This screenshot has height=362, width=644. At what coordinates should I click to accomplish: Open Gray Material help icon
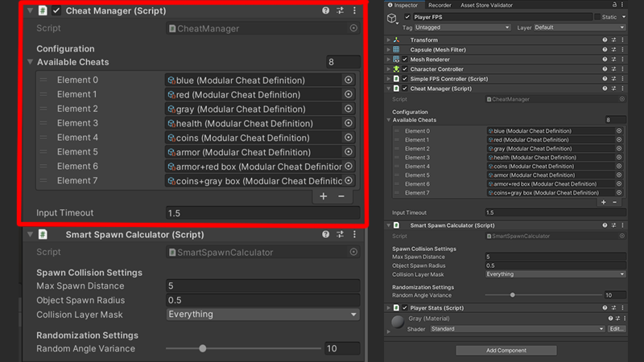click(610, 319)
